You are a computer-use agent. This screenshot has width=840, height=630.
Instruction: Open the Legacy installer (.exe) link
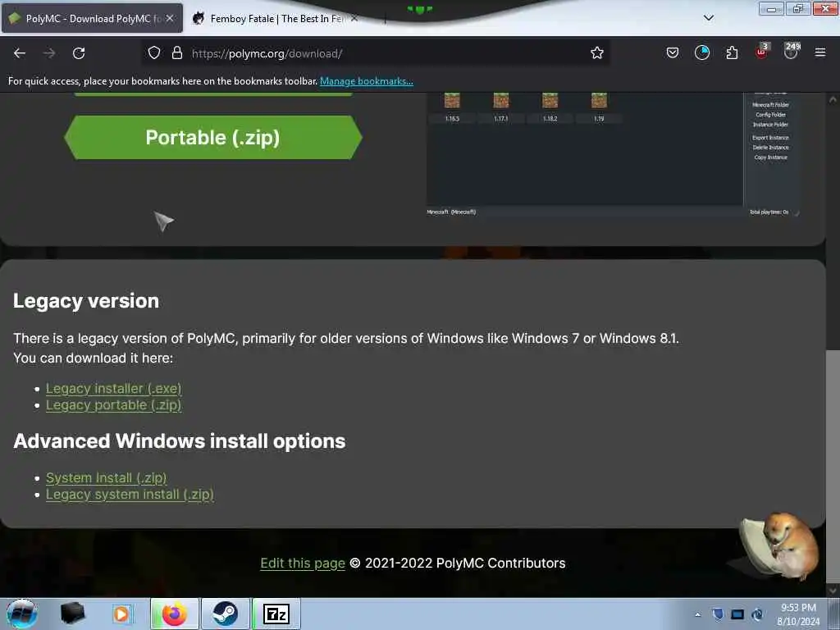(x=113, y=388)
